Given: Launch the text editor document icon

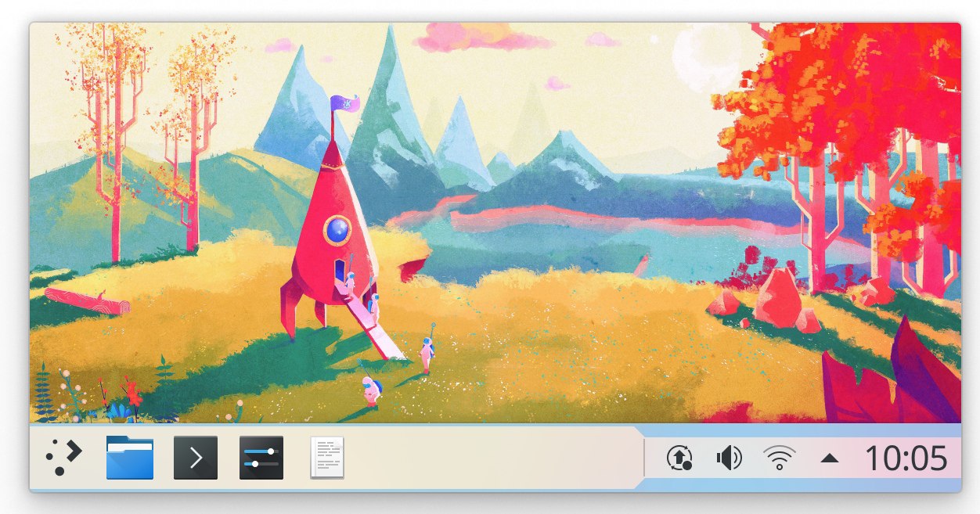Looking at the screenshot, I should [327, 458].
